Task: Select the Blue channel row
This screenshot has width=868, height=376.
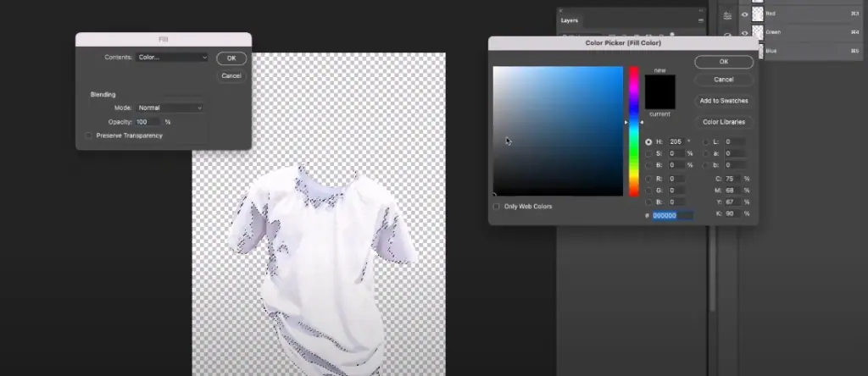Action: click(x=805, y=51)
